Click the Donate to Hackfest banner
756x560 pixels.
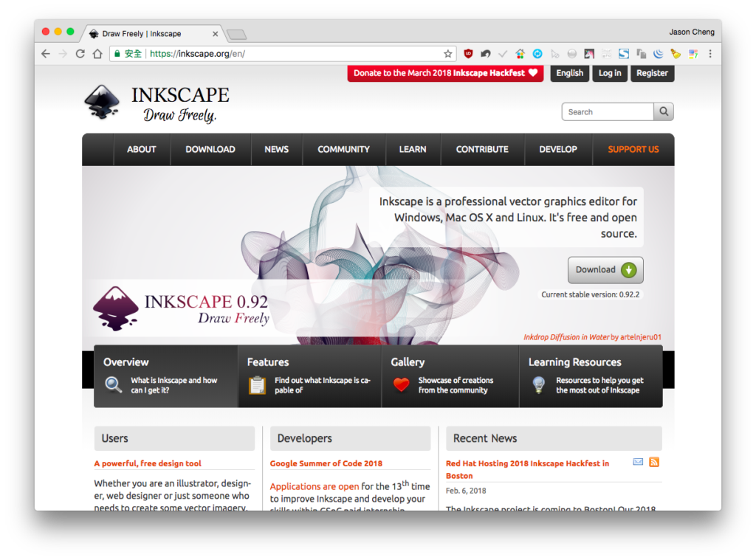[445, 73]
